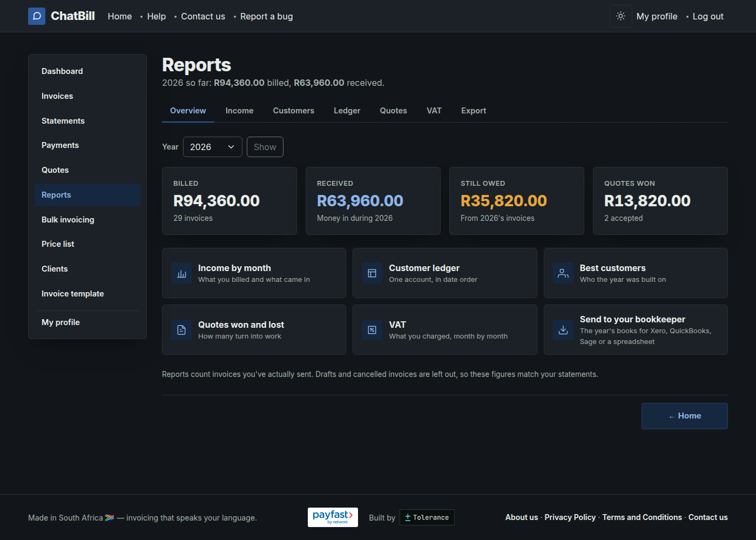This screenshot has height=540, width=756.
Task: Click the Help link in the top navigation
Action: (x=157, y=16)
